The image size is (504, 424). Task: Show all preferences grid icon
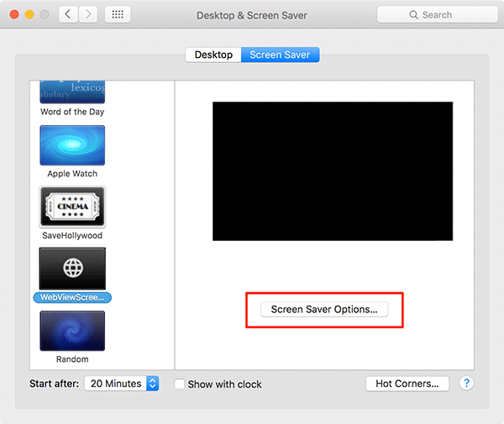coord(118,14)
